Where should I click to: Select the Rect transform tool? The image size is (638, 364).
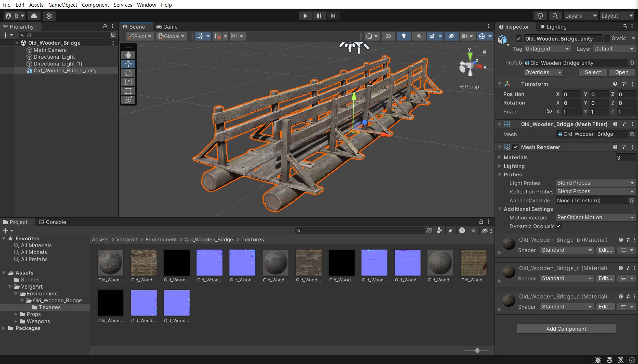(128, 91)
